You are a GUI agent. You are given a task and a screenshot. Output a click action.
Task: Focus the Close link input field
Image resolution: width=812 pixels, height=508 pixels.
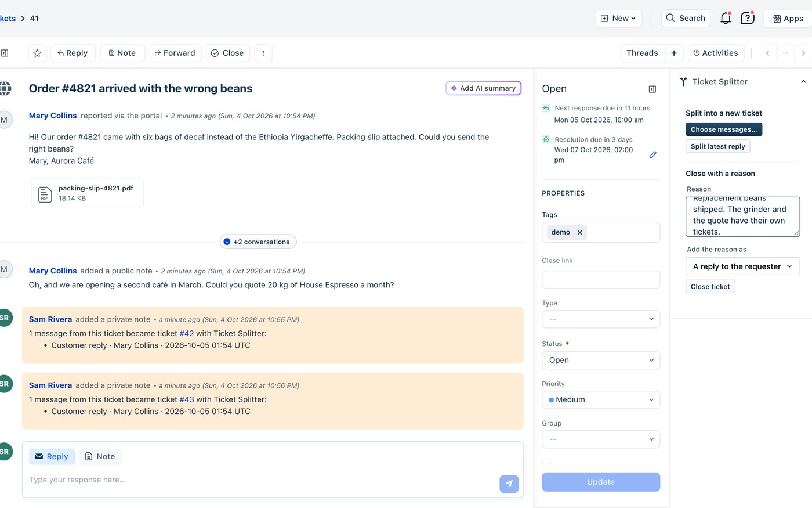tap(601, 279)
